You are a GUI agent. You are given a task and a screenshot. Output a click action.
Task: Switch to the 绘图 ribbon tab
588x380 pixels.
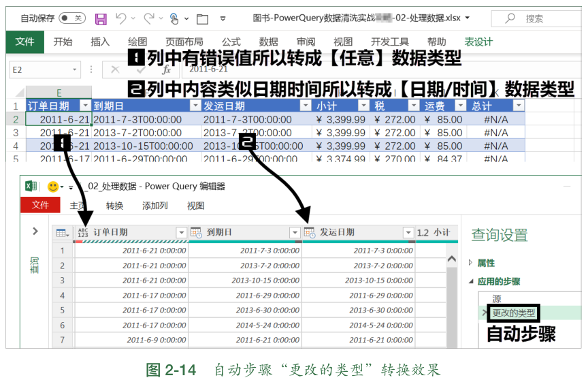click(137, 42)
